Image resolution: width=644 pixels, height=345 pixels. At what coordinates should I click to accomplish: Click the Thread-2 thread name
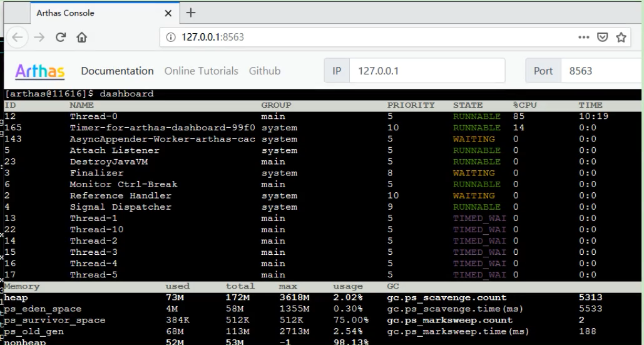94,240
